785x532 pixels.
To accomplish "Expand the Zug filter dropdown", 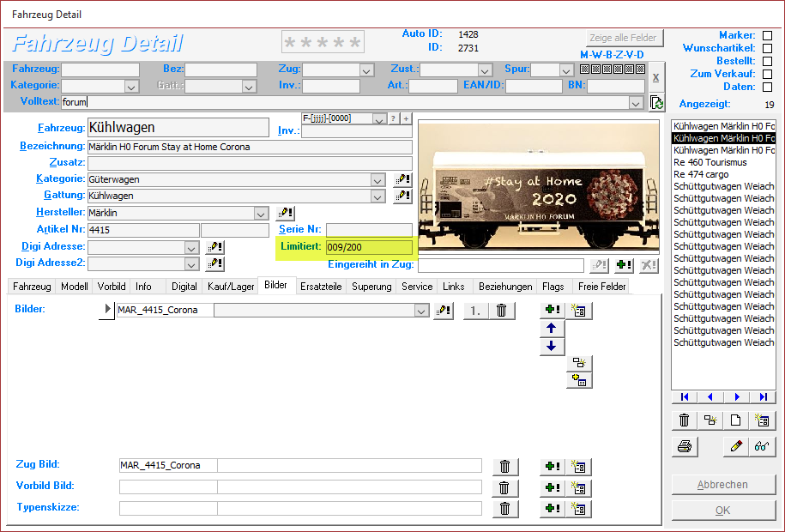I will (x=366, y=70).
